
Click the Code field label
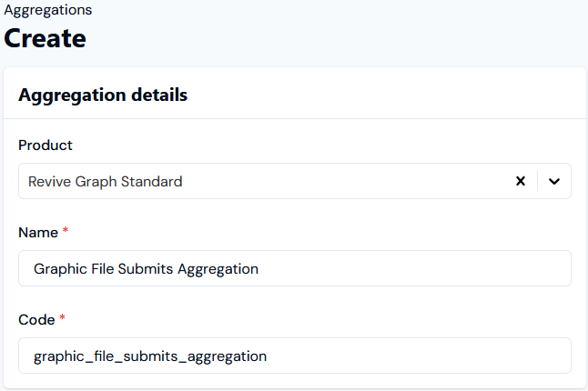[36, 319]
